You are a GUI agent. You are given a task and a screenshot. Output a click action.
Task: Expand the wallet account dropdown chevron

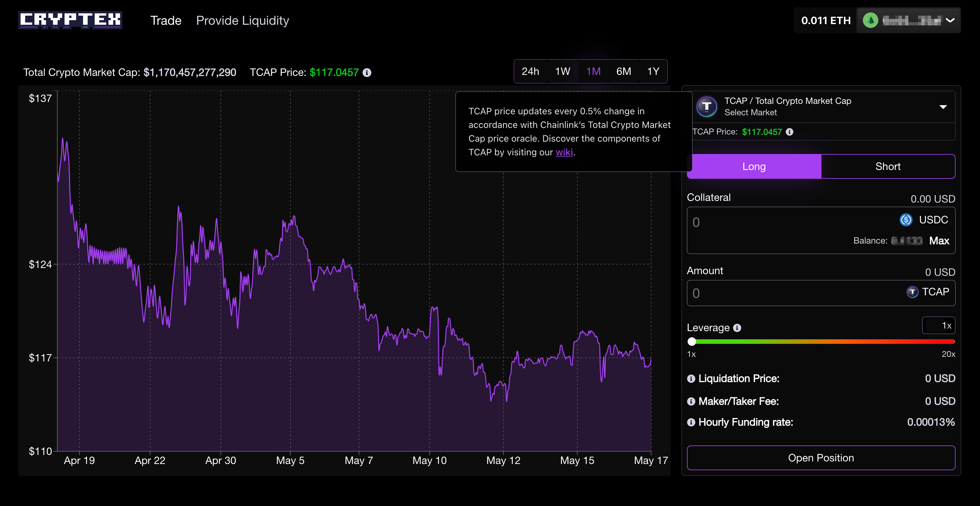(x=950, y=20)
